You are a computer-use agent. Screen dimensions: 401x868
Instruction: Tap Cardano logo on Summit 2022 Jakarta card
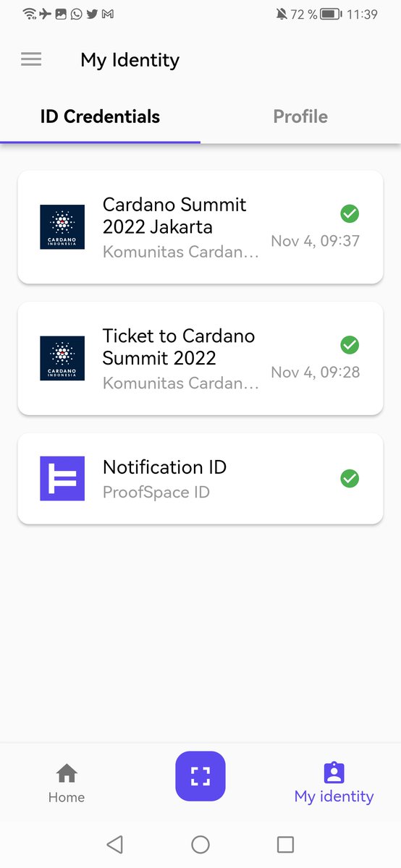(62, 227)
